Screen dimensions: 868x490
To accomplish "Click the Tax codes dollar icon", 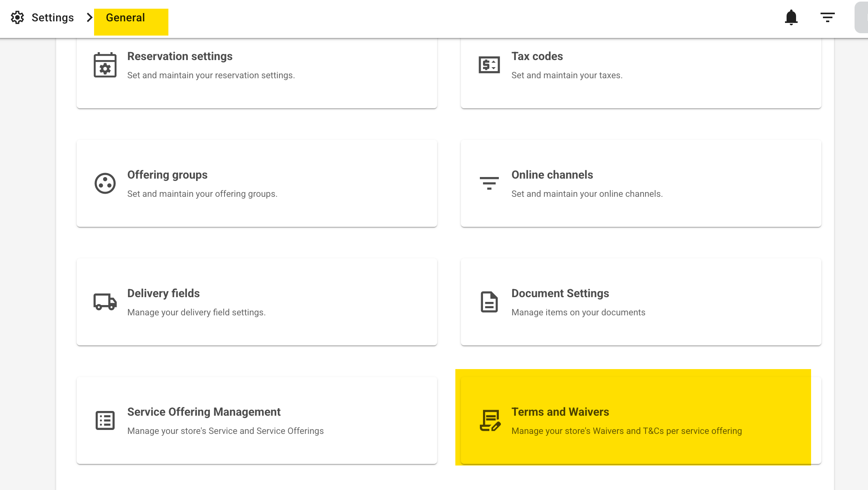I will 489,65.
